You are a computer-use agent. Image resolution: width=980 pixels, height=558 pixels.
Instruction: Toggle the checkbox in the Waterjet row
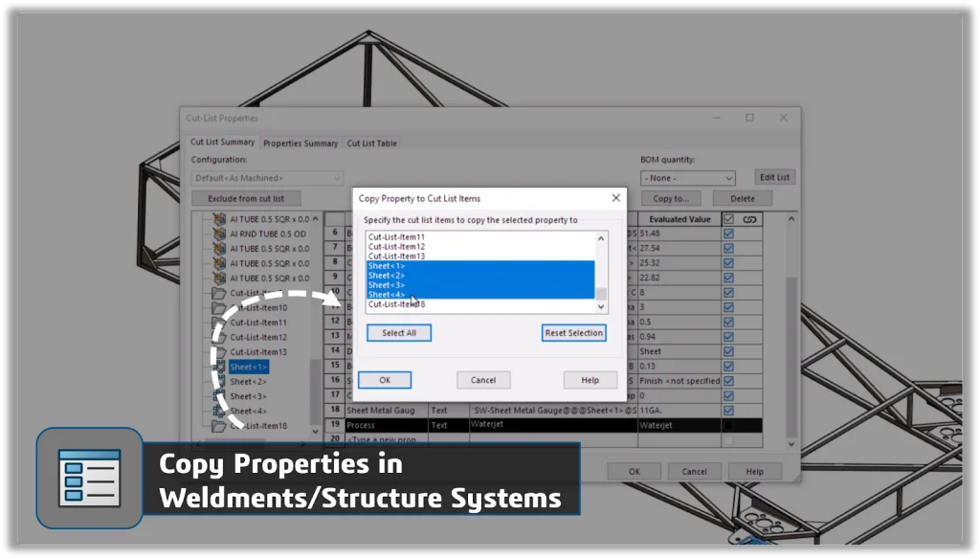pyautogui.click(x=728, y=425)
